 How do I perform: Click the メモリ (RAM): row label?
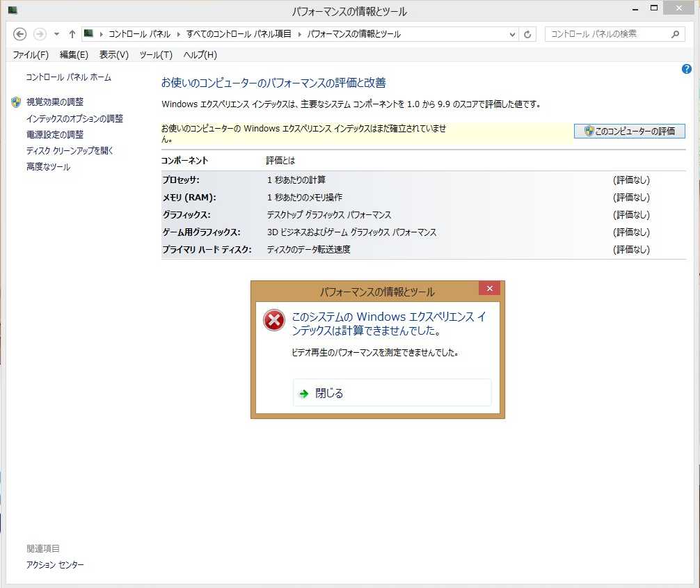(189, 198)
